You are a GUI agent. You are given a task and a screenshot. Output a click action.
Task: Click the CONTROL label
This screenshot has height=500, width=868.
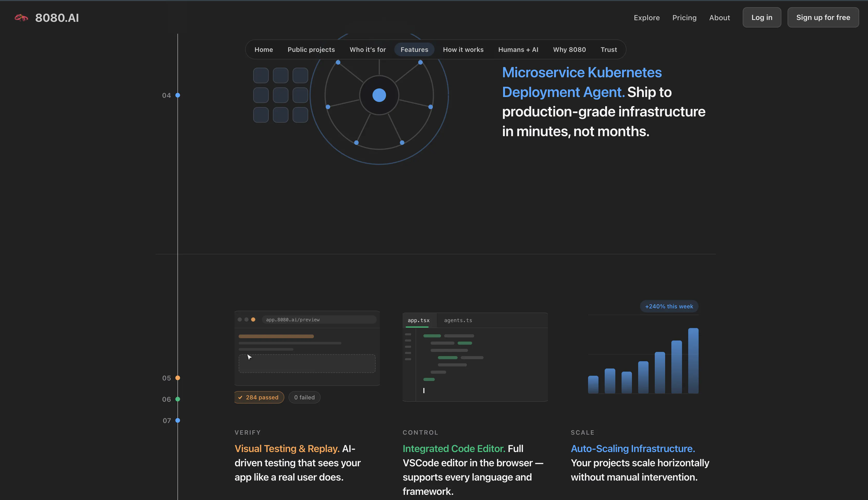[x=421, y=432]
